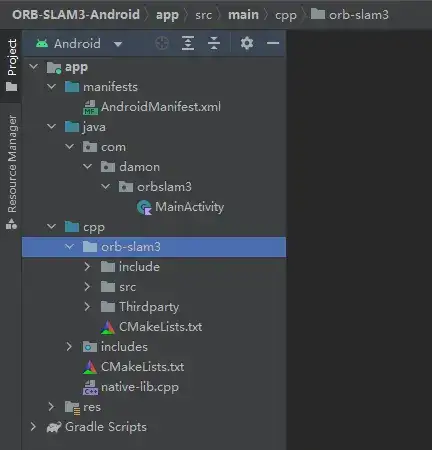Collapse the orbslam3 package chevron
The width and height of the screenshot is (432, 450).
(106, 187)
